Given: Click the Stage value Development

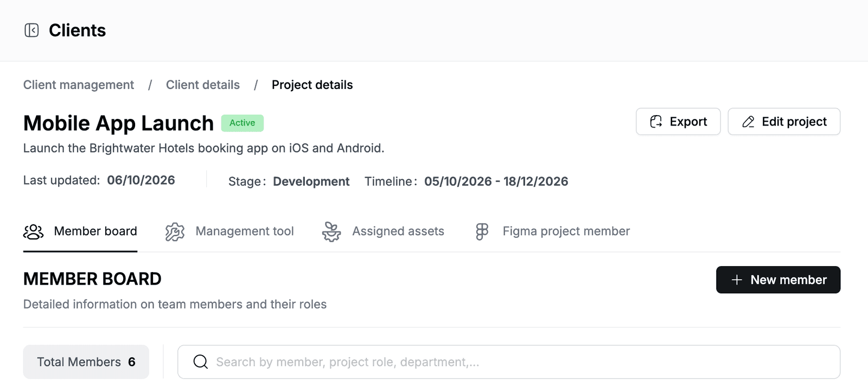Looking at the screenshot, I should (311, 181).
